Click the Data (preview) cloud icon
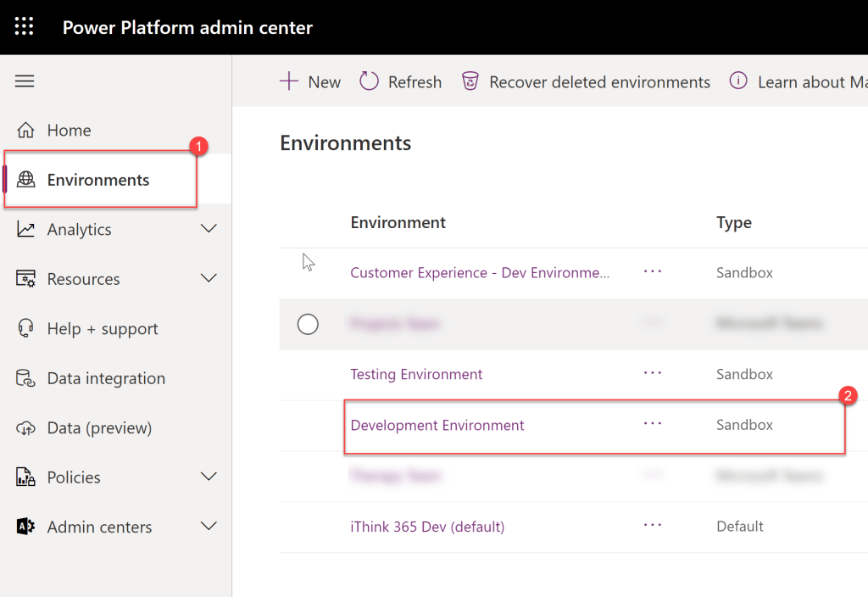The height and width of the screenshot is (597, 868). pos(26,428)
